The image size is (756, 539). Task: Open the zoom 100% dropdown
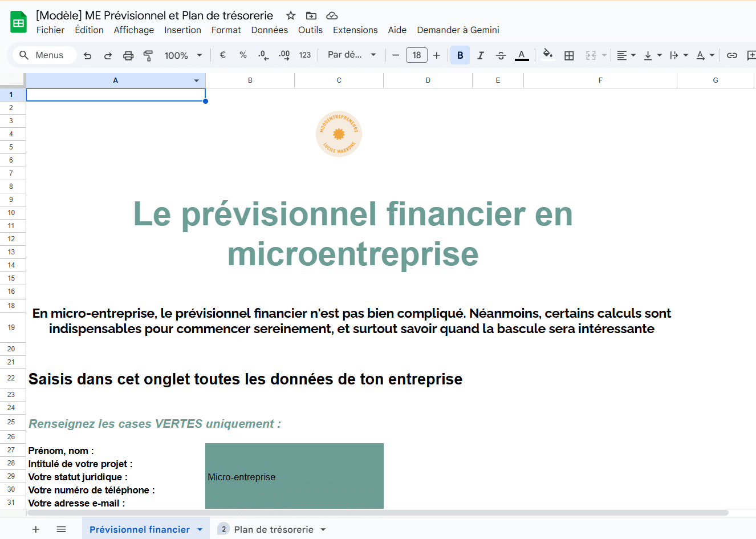tap(184, 55)
